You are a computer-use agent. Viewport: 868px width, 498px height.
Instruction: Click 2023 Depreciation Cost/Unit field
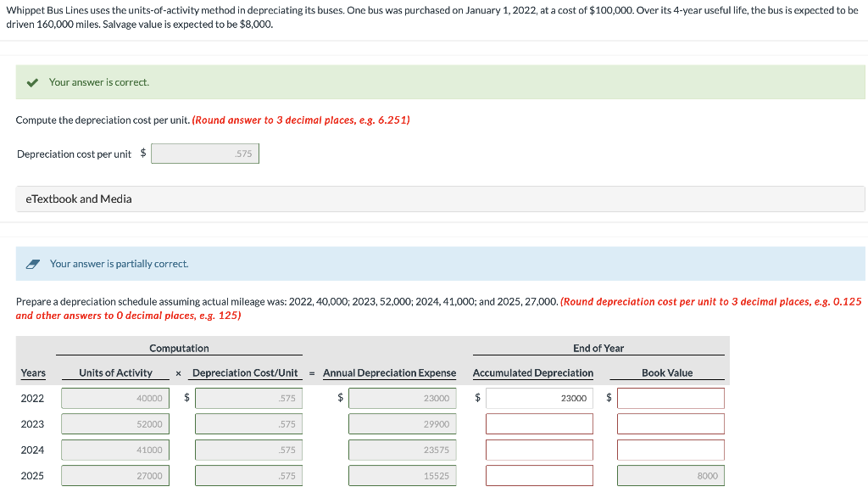point(248,424)
